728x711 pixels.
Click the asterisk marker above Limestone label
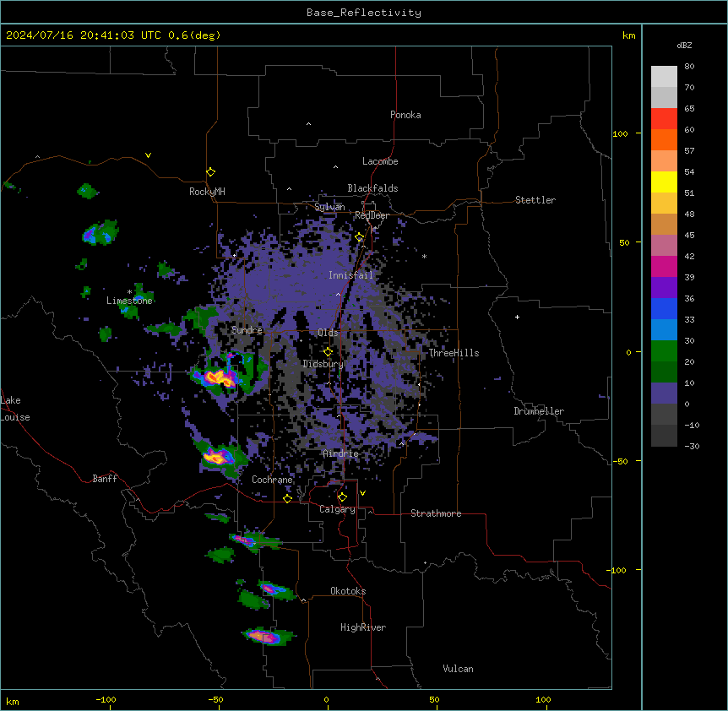pos(129,292)
